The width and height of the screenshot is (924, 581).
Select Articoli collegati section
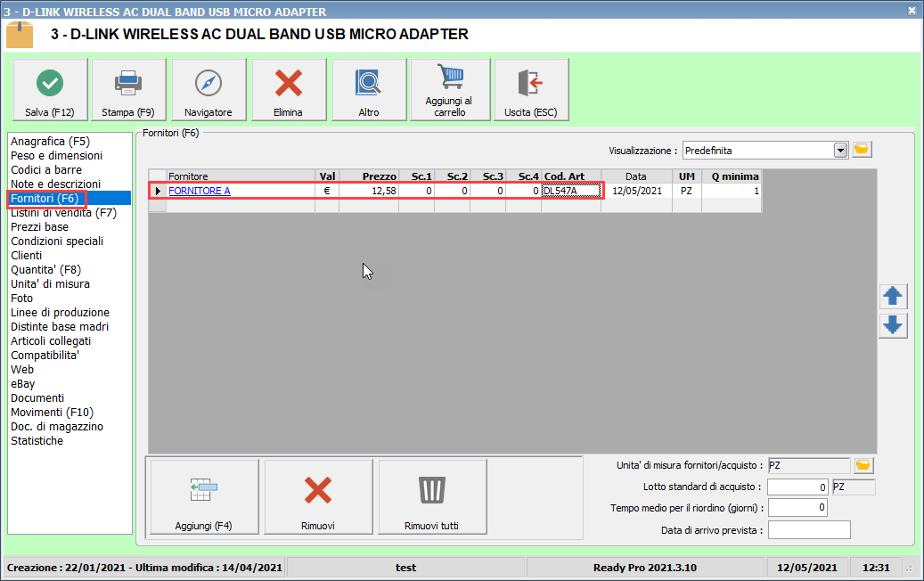[x=51, y=340]
